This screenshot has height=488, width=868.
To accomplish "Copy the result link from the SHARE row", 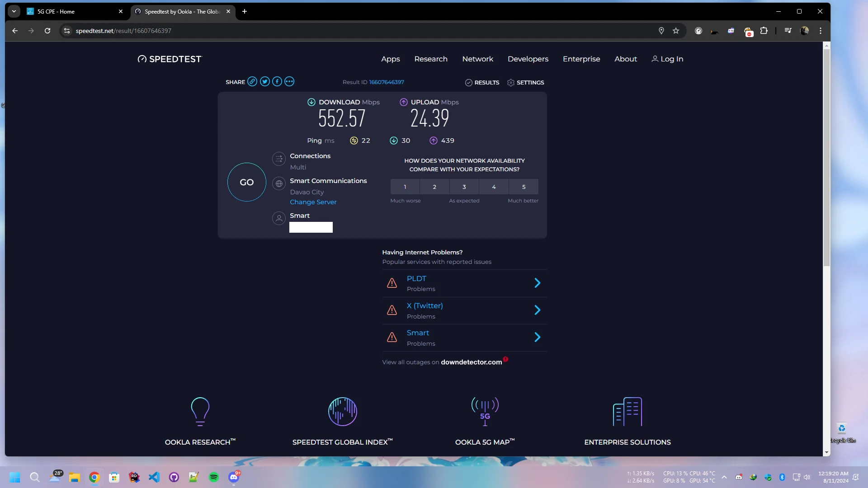I will click(252, 81).
